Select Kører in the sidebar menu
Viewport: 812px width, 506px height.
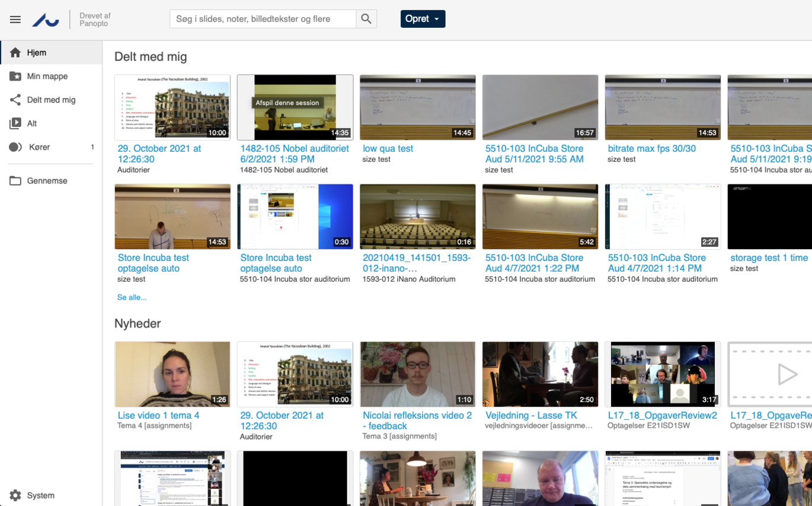point(40,147)
